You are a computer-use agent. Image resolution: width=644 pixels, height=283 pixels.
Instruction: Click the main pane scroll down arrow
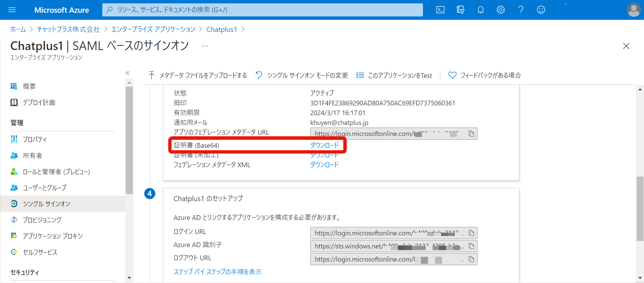click(640, 278)
